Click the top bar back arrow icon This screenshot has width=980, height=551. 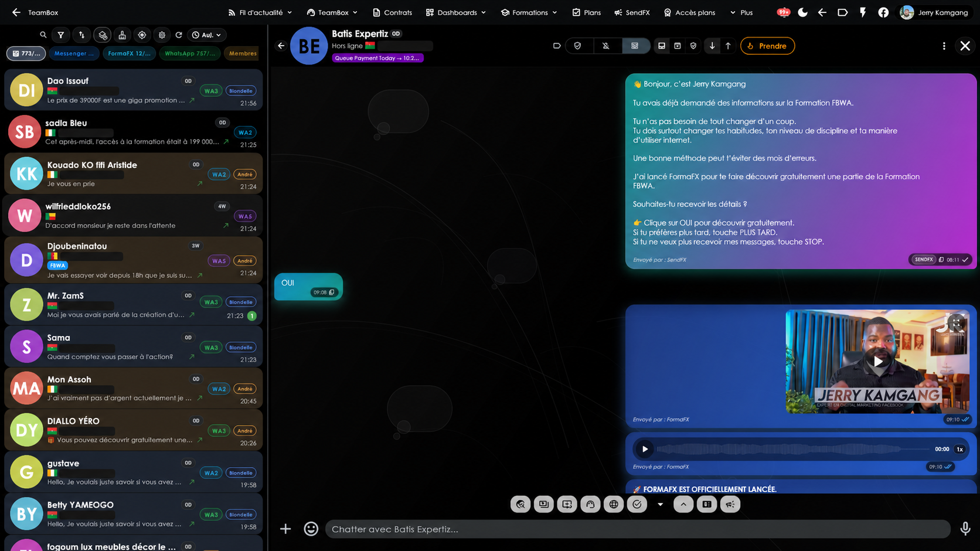pyautogui.click(x=822, y=12)
